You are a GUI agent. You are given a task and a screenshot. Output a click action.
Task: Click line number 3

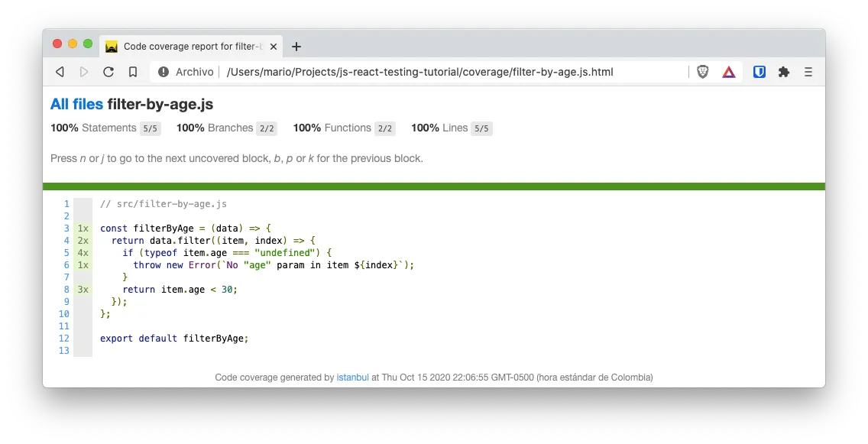coord(66,228)
